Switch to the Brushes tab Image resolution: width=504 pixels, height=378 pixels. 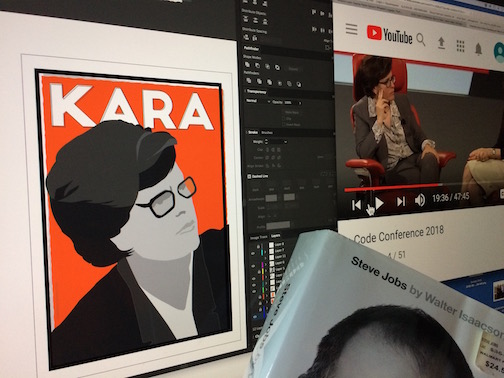coord(267,133)
